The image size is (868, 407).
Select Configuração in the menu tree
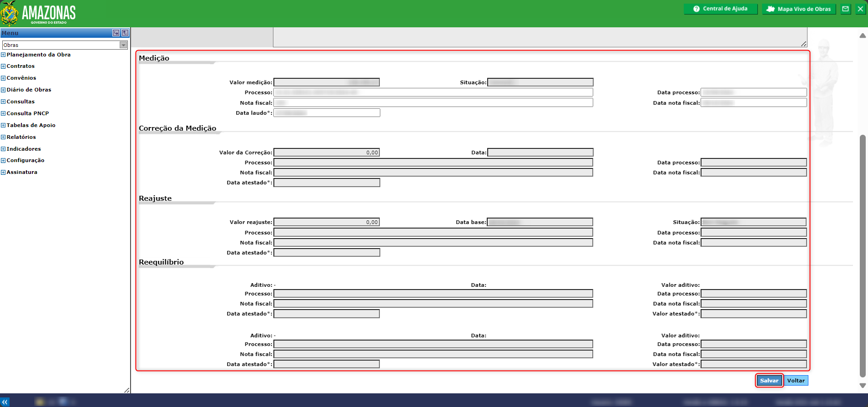(x=25, y=160)
